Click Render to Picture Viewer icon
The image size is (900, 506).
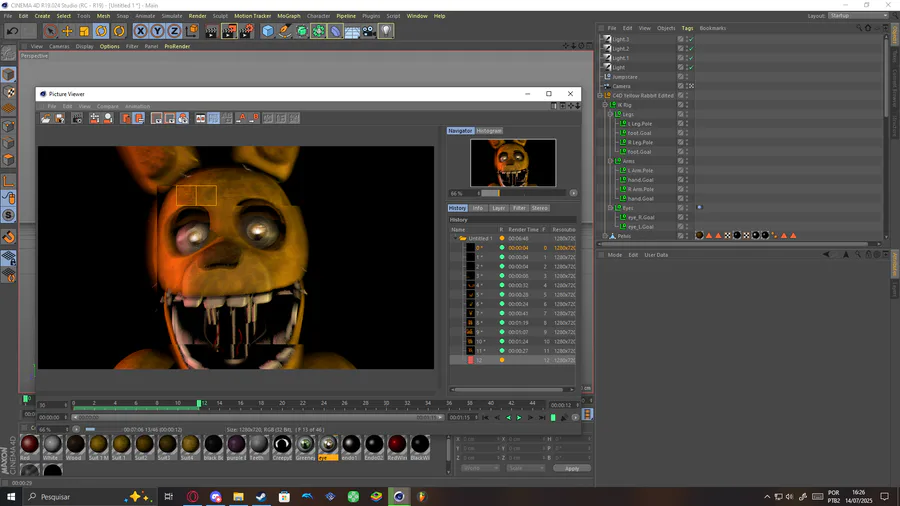click(229, 31)
